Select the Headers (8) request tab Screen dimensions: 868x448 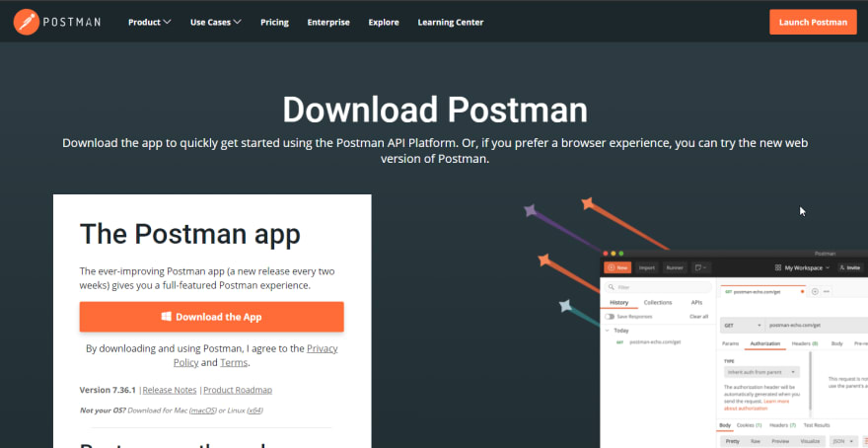[x=805, y=343]
